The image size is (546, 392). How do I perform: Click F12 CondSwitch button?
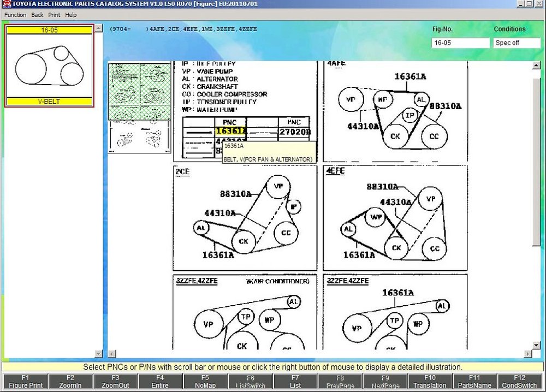pyautogui.click(x=520, y=382)
